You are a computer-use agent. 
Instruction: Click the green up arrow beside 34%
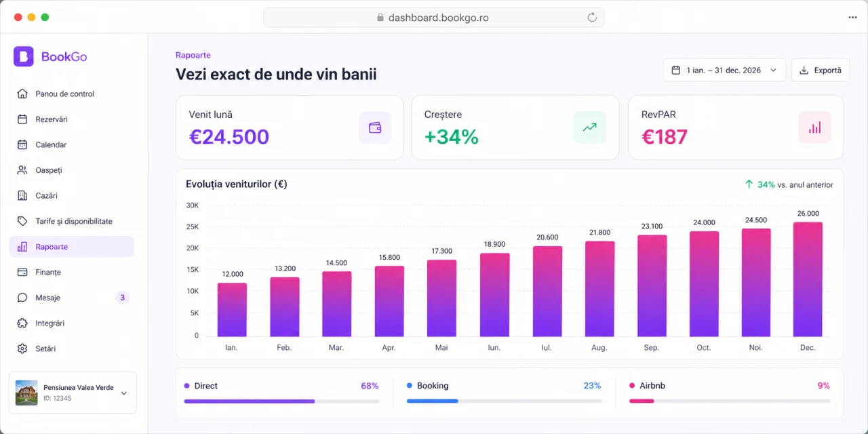[x=749, y=184]
